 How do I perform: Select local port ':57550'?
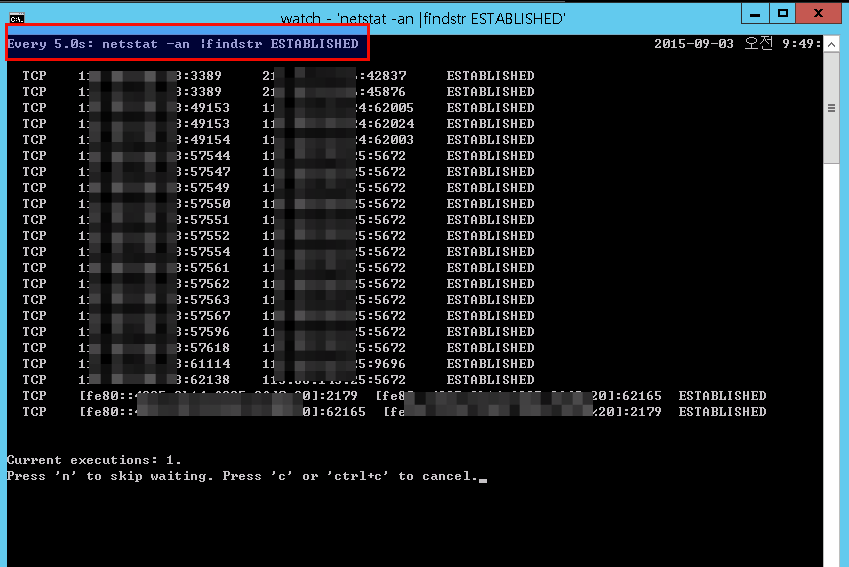click(207, 204)
